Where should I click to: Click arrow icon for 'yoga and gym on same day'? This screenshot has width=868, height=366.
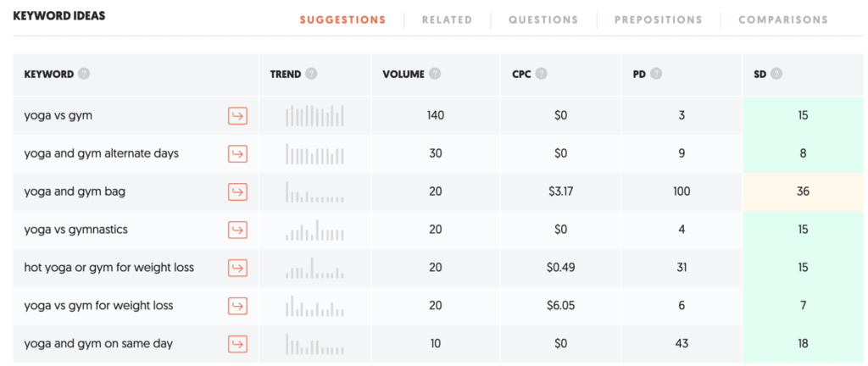[237, 344]
